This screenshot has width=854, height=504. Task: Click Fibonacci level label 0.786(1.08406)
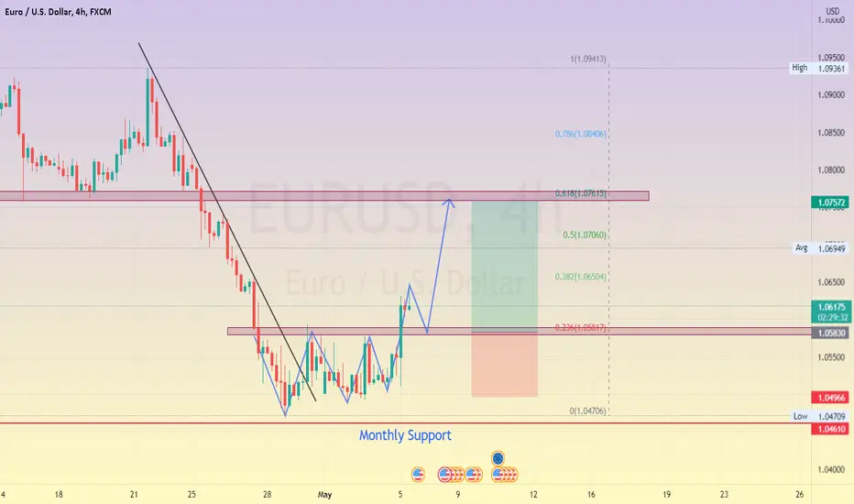(x=581, y=134)
